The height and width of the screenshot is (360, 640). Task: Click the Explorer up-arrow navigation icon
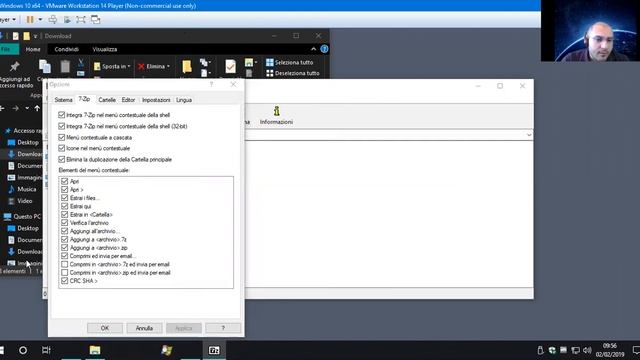(x=37, y=108)
